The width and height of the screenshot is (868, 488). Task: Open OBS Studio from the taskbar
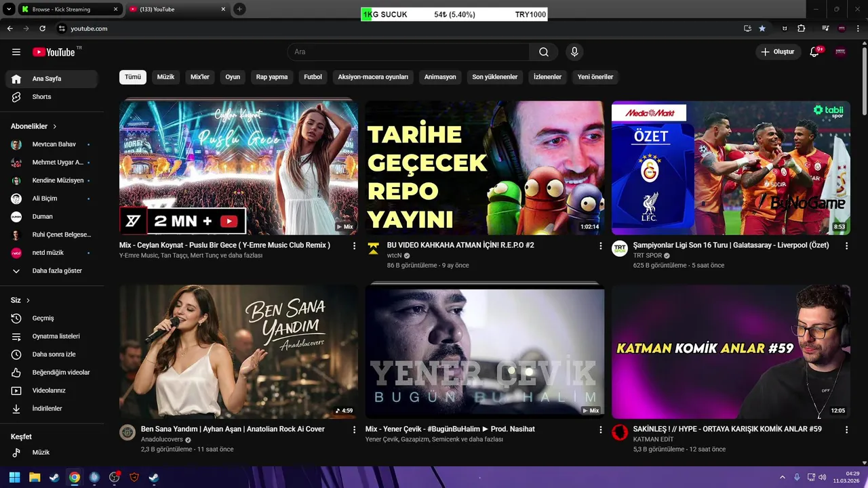click(x=114, y=477)
